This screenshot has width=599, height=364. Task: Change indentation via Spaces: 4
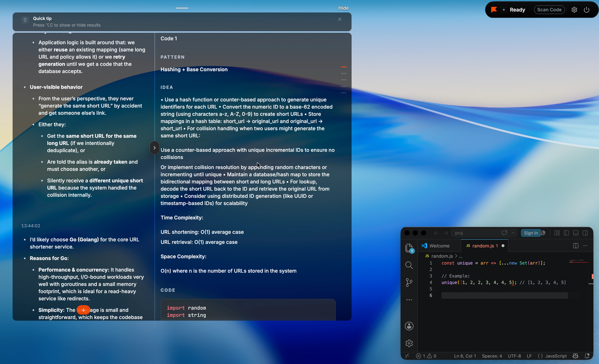pos(492,356)
